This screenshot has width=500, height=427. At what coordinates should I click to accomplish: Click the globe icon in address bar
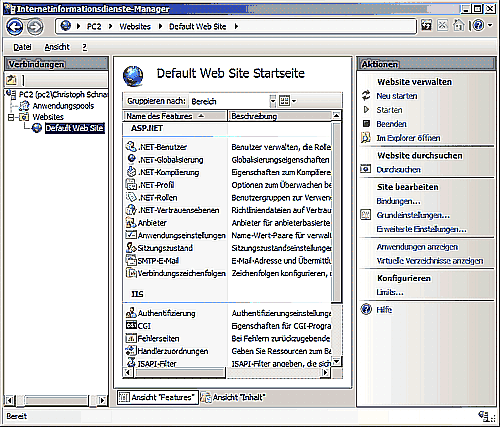click(x=66, y=26)
